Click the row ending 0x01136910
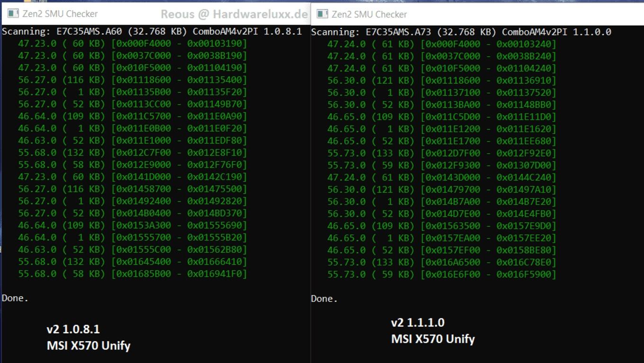This screenshot has width=644, height=363. click(x=442, y=80)
